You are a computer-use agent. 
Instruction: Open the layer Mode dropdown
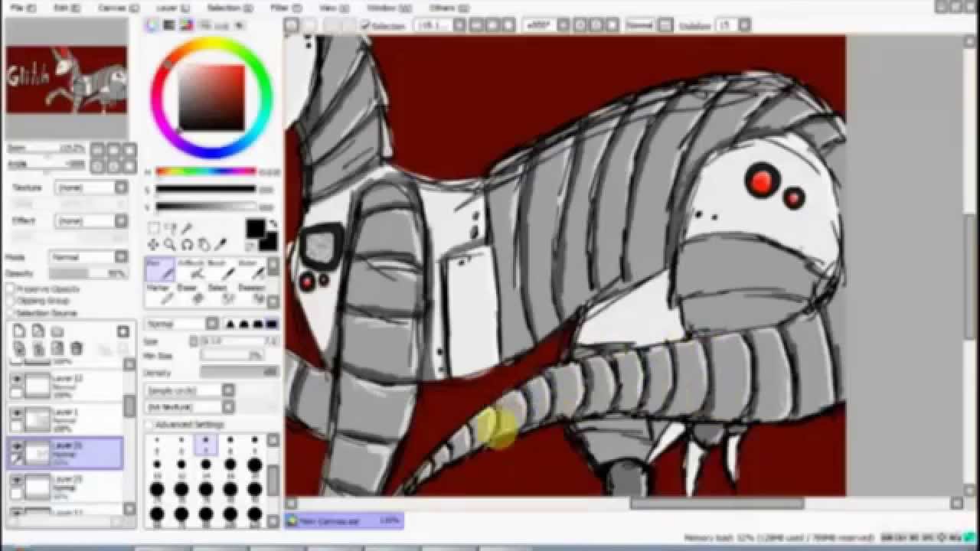[x=89, y=257]
